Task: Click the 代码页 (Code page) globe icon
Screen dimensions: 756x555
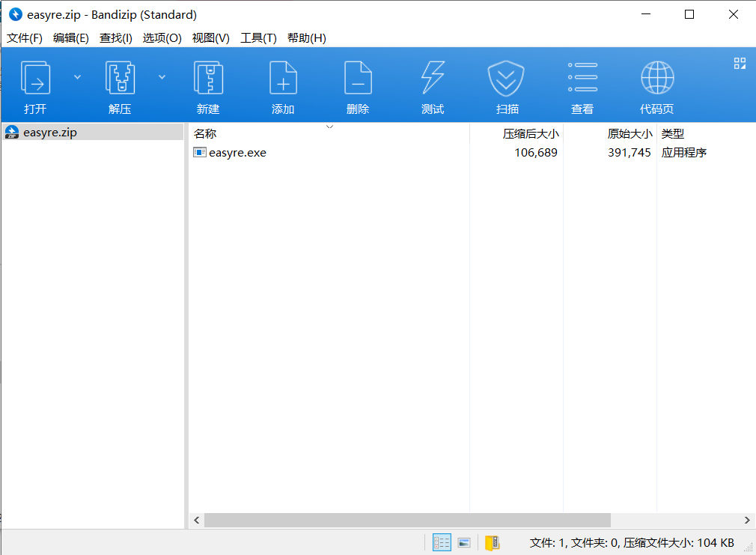Action: 657,78
